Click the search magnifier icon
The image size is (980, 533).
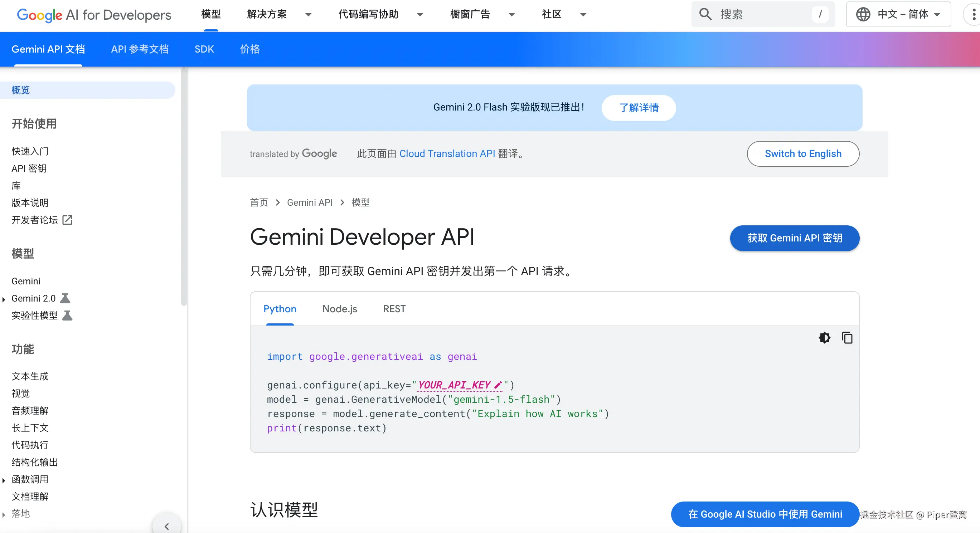705,14
